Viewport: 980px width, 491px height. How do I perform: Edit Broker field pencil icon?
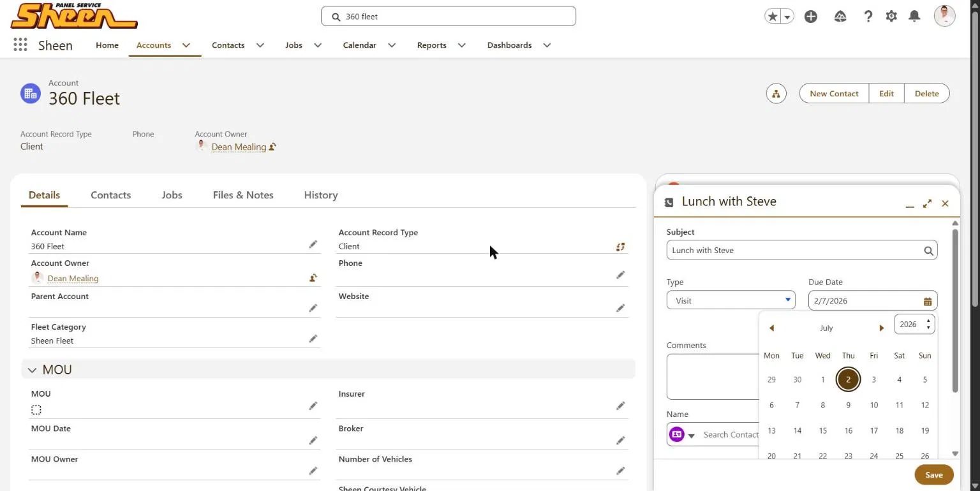point(620,440)
